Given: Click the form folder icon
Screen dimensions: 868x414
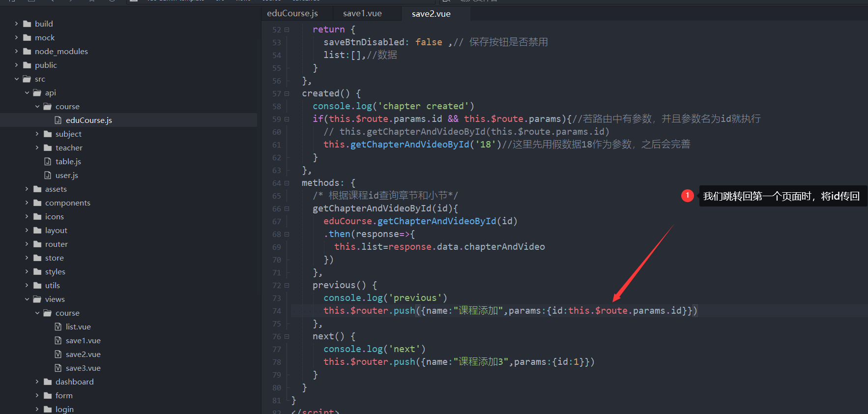Looking at the screenshot, I should pyautogui.click(x=48, y=395).
